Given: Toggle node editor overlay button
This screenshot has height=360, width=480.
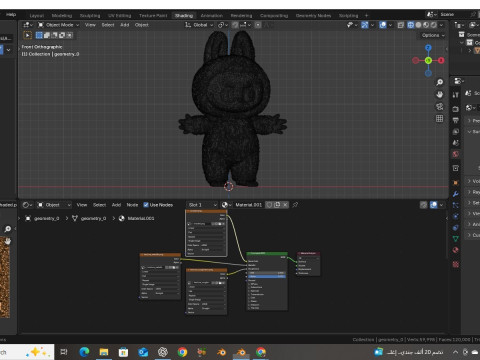Looking at the screenshot, I should click(434, 205).
